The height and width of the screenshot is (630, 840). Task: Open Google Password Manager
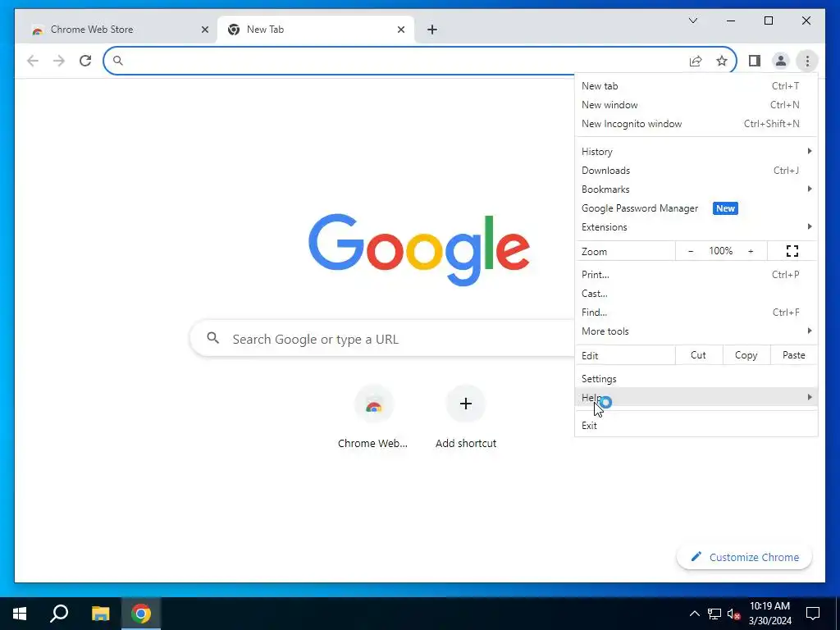coord(696,208)
